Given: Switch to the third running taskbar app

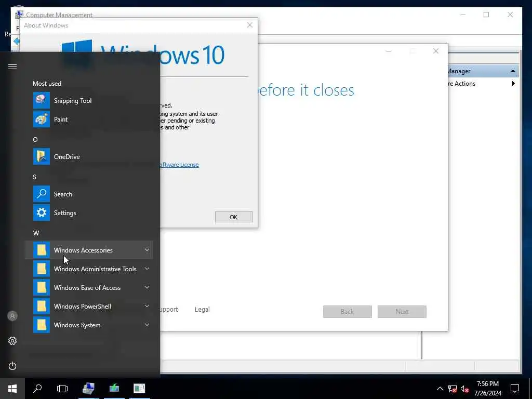Looking at the screenshot, I should (139, 389).
